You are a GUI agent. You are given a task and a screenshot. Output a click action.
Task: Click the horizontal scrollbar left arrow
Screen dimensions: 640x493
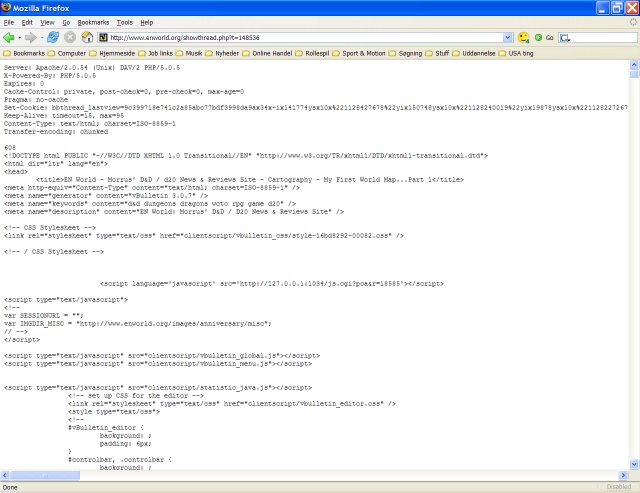[4, 475]
